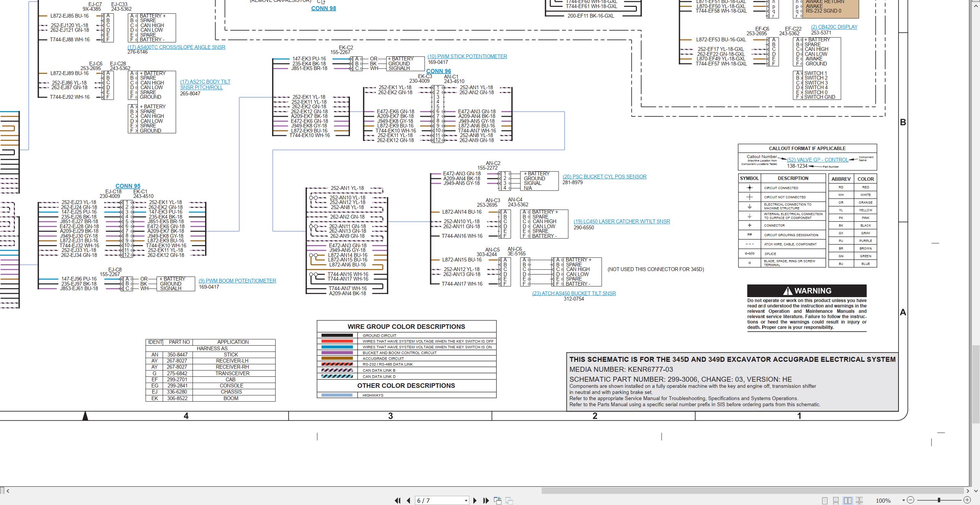
Task: Adjust the zoom slider handle
Action: click(939, 500)
